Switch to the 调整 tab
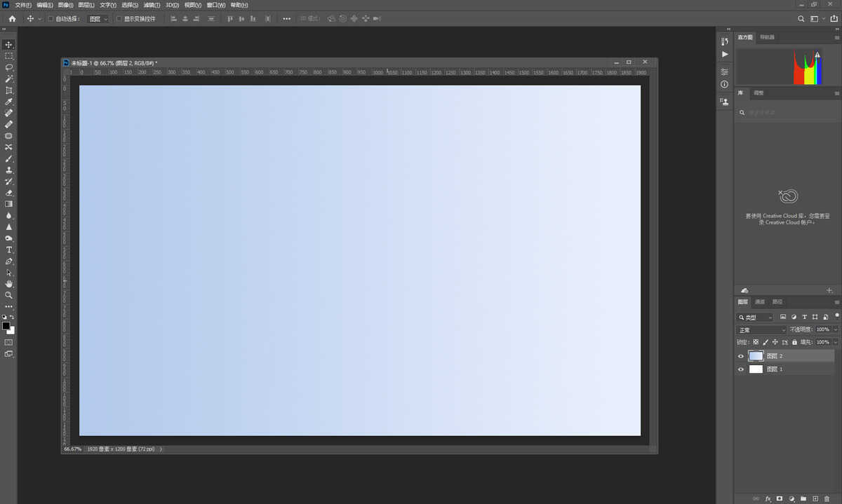 coord(759,93)
